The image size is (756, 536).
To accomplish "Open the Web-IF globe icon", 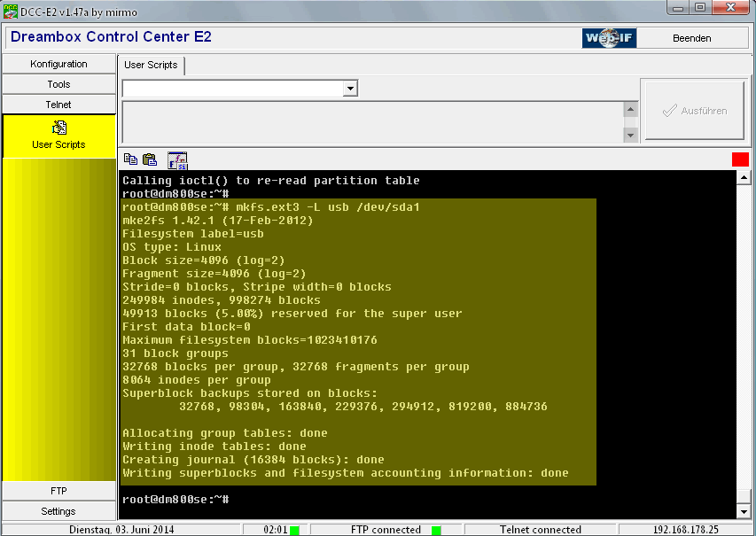I will click(608, 38).
